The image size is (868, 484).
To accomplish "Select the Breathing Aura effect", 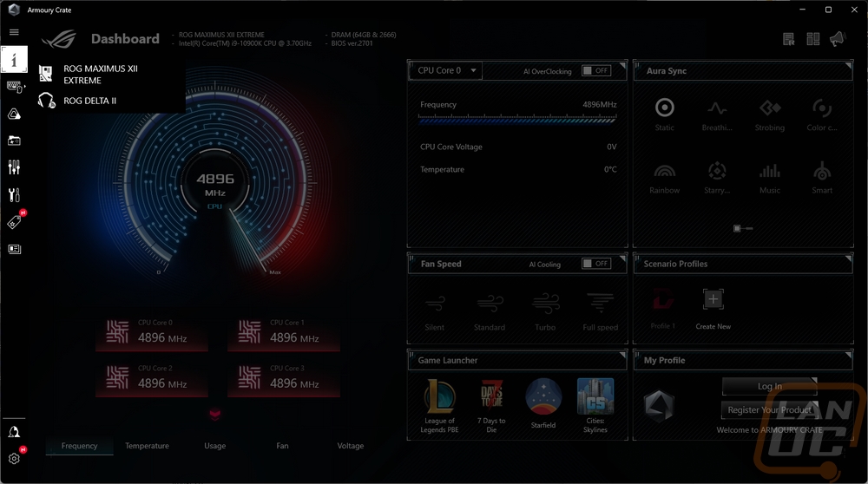I will pos(717,114).
